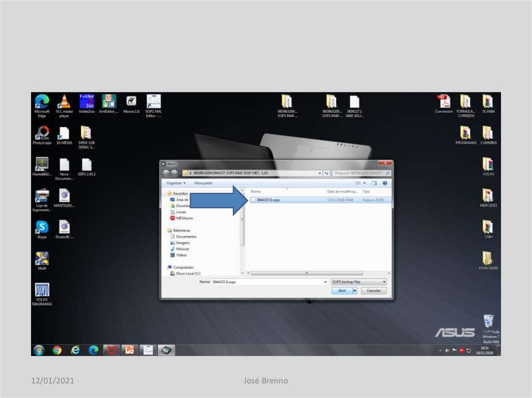The width and height of the screenshot is (532, 398).
Task: Click the Skype desktop icon
Action: point(42,227)
